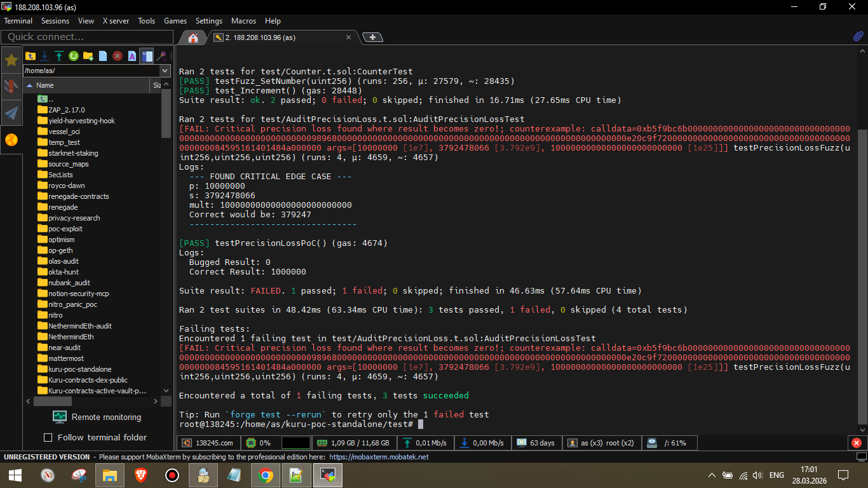Open file with default text editor icon
The height and width of the screenshot is (488, 868).
[132, 56]
